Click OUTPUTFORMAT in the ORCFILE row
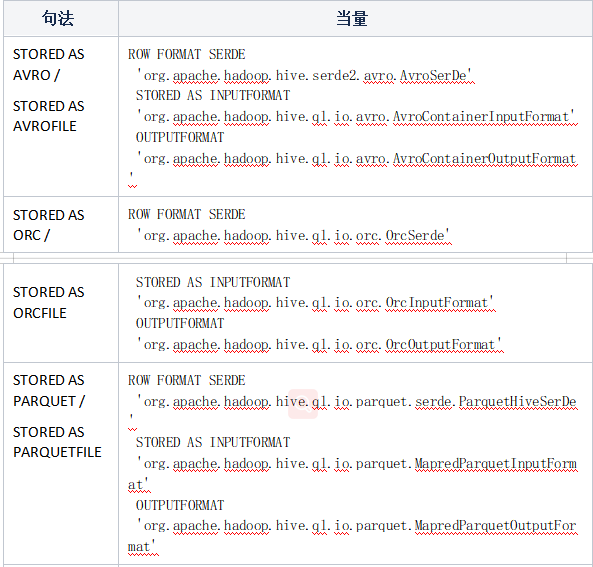 point(180,323)
